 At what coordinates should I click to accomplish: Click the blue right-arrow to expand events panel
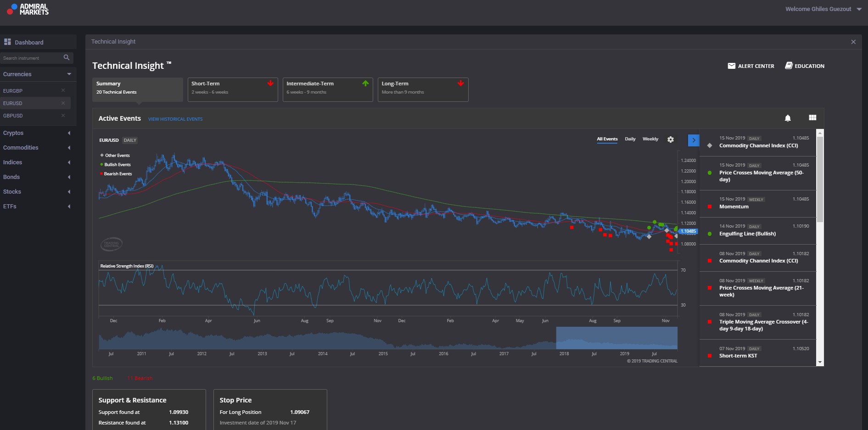[x=694, y=140]
